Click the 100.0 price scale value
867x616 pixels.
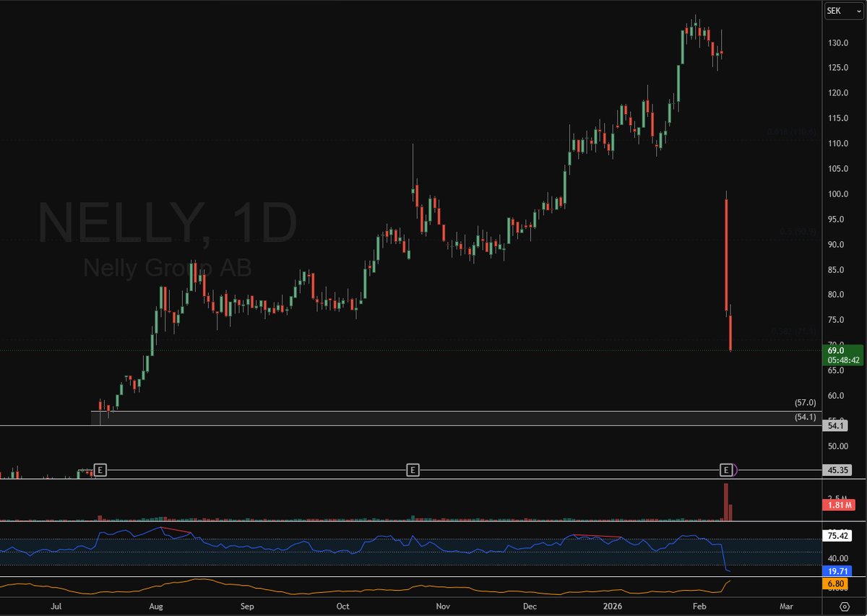[x=839, y=194]
